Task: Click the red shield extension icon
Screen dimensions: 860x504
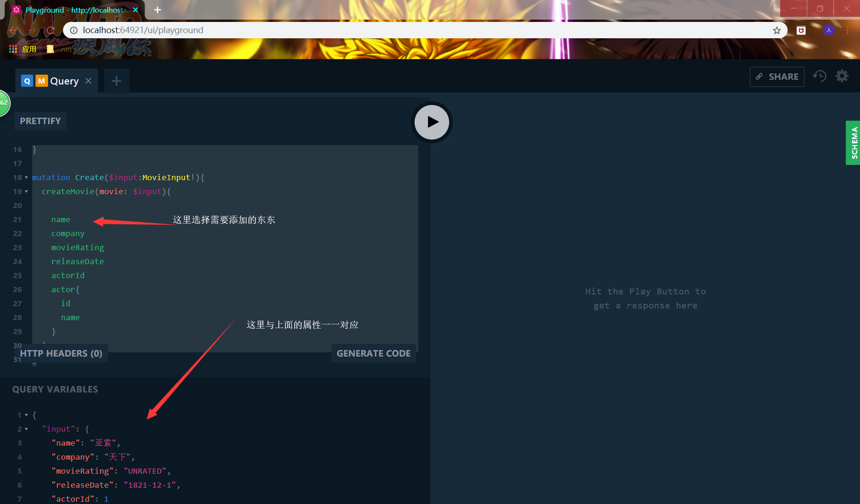Action: click(x=801, y=30)
